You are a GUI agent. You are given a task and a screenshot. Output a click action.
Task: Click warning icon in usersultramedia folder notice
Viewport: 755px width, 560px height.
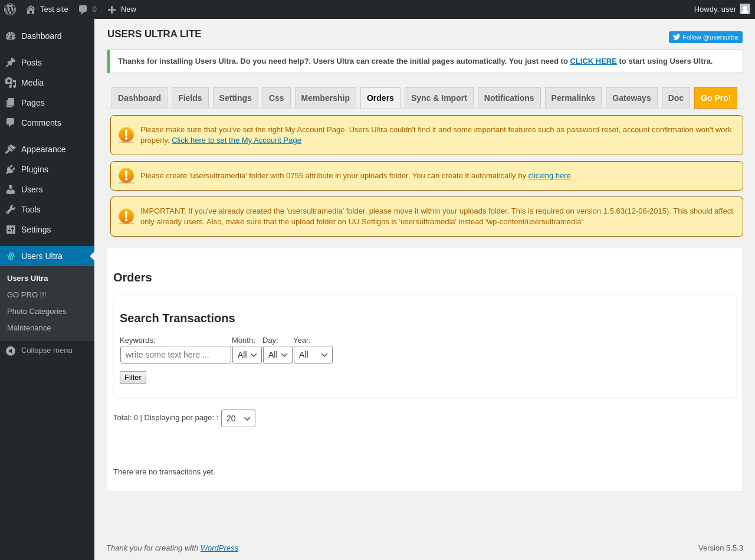click(x=126, y=176)
